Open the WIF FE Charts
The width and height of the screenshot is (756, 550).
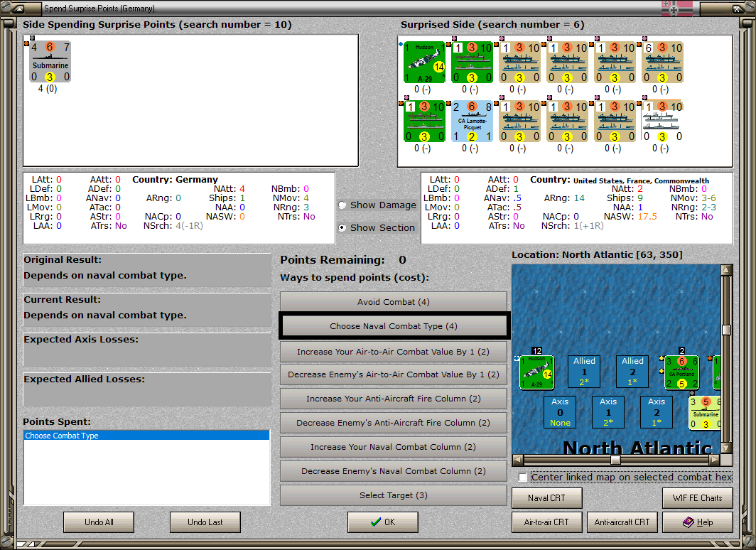pos(698,498)
